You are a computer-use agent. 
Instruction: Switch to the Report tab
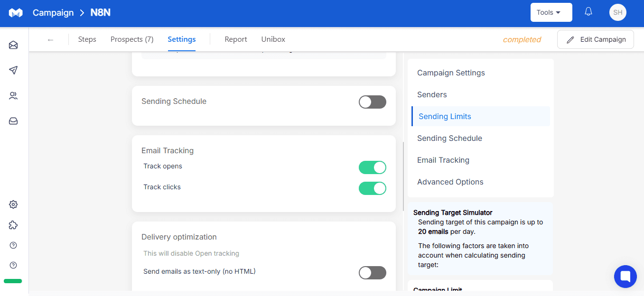click(x=236, y=39)
